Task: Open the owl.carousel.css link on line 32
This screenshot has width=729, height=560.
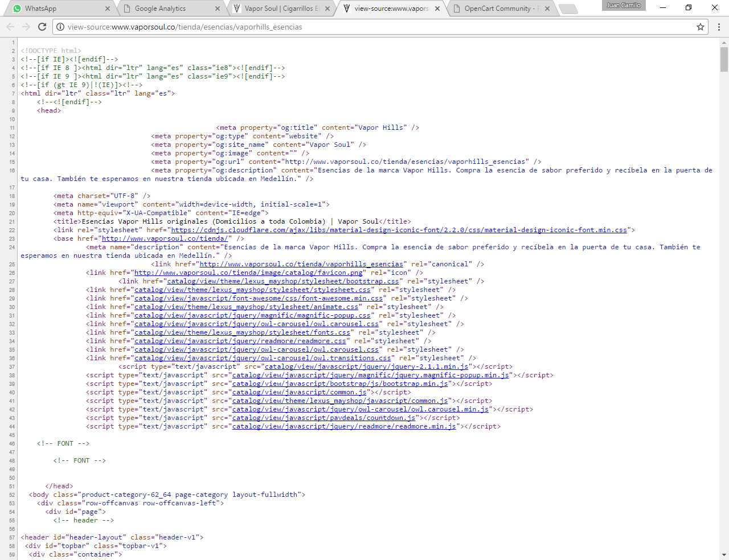Action: pos(257,324)
